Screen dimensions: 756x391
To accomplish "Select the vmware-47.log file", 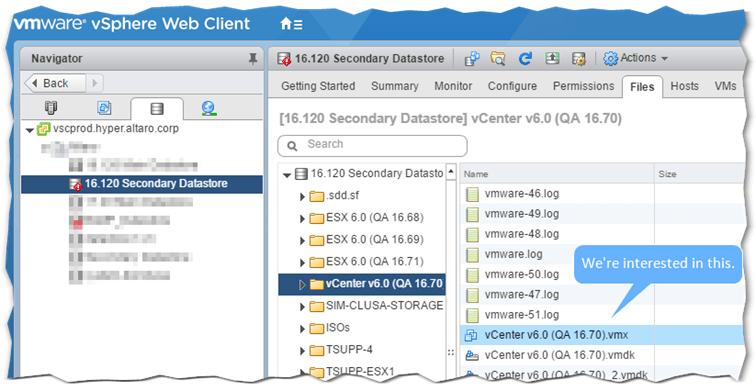I will [x=522, y=295].
